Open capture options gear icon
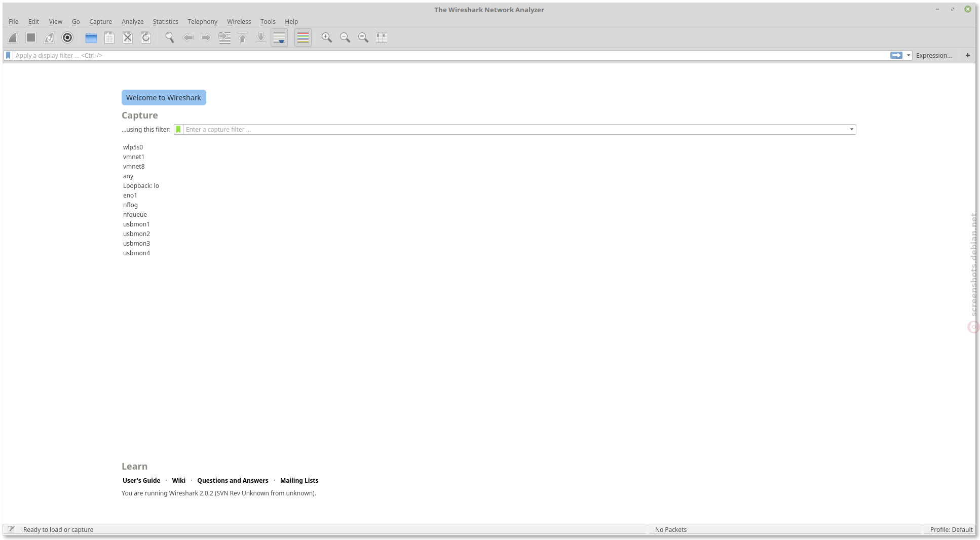This screenshot has height=540, width=980. point(67,37)
